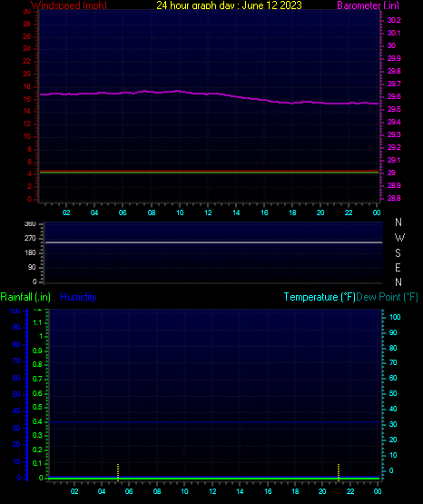Click the Rainfall (.in) legend label

pos(25,297)
